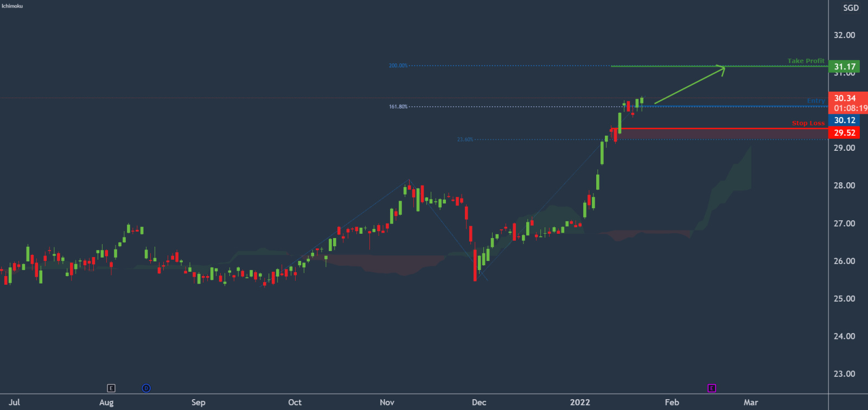Click the earnings E marker near August
The width and height of the screenshot is (868, 410).
tap(111, 388)
